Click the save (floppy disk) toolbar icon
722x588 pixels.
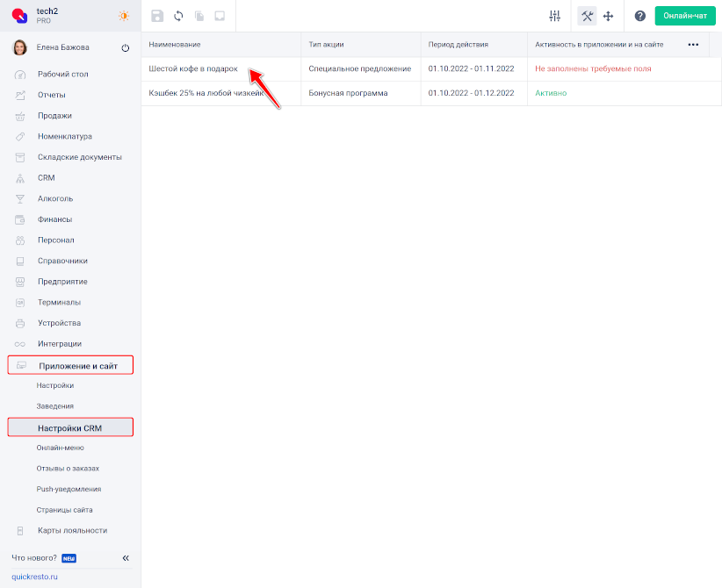point(157,16)
